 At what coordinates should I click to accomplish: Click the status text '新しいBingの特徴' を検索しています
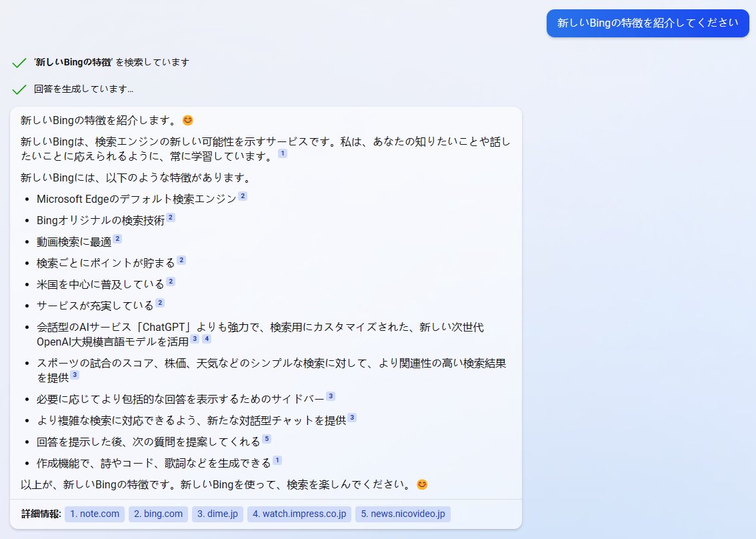point(111,62)
